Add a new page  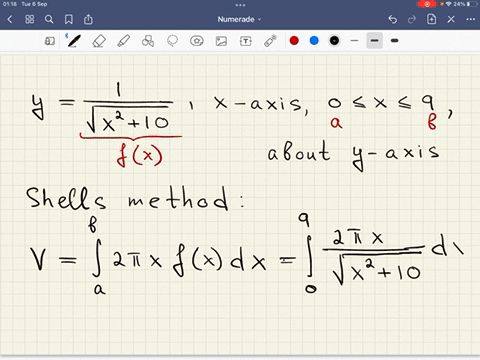pyautogui.click(x=431, y=19)
